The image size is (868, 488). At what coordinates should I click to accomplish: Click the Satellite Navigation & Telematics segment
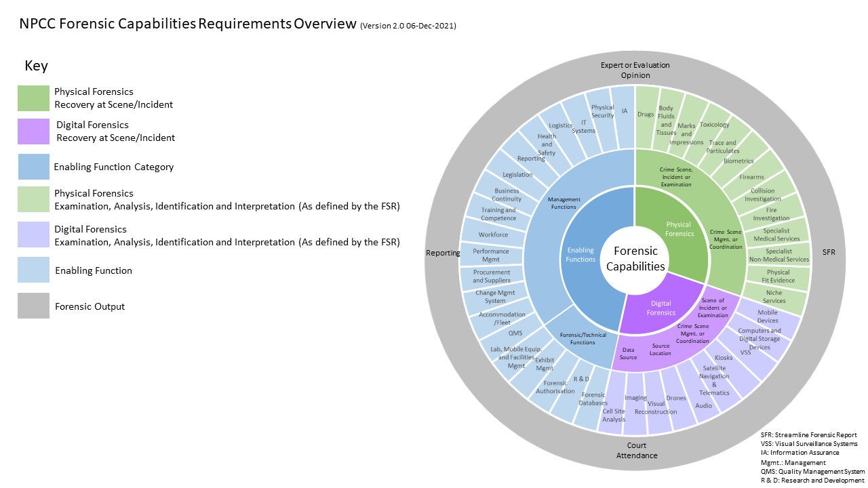(x=714, y=380)
